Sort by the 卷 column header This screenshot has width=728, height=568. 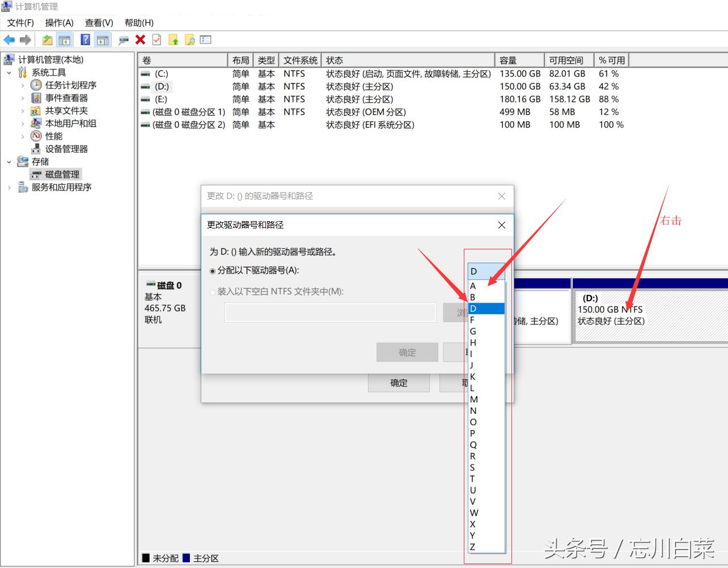[183, 60]
